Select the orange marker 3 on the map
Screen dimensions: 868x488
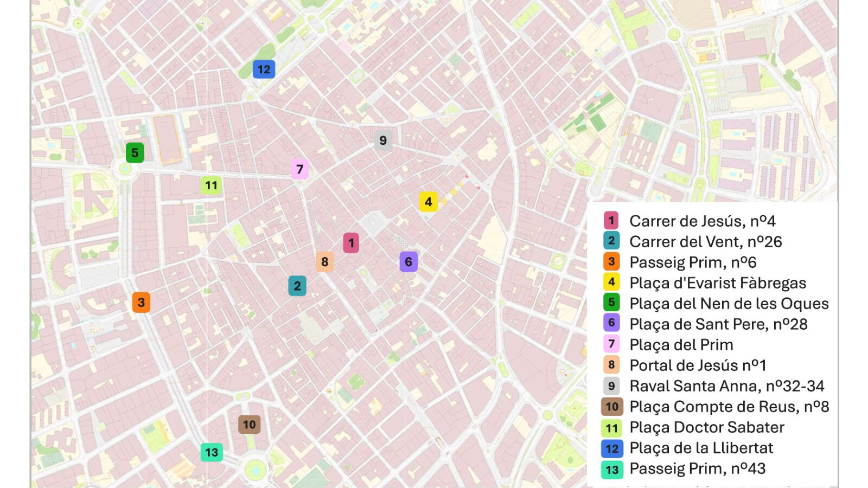pyautogui.click(x=141, y=302)
